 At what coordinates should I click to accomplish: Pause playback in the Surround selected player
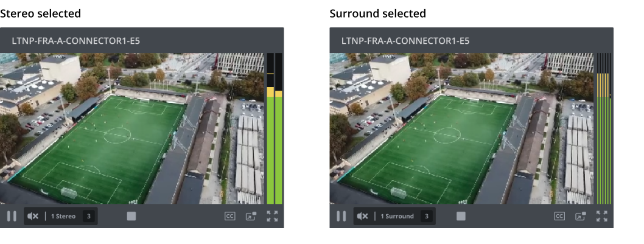point(341,216)
